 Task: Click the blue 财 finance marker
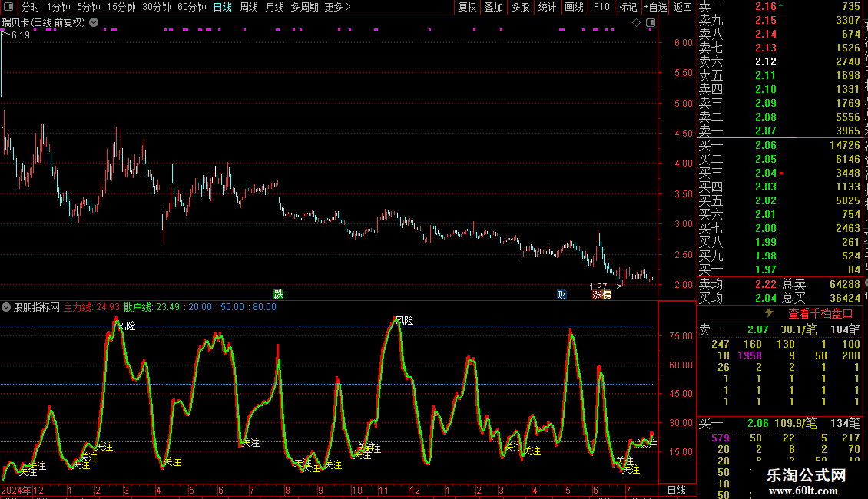coord(562,294)
